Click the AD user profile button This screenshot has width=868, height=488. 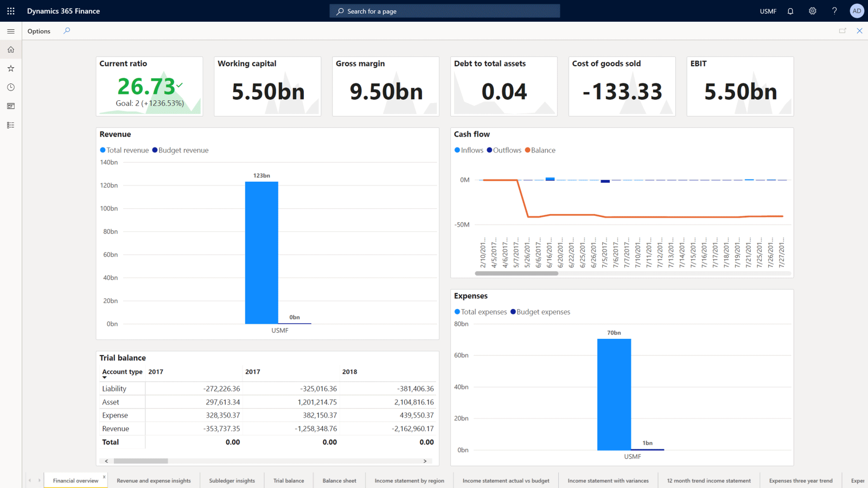[857, 11]
